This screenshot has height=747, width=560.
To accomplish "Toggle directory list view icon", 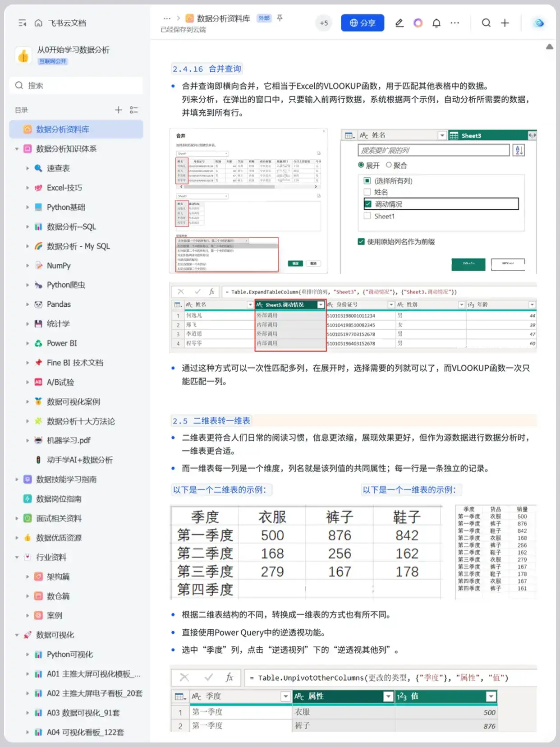I will (134, 110).
